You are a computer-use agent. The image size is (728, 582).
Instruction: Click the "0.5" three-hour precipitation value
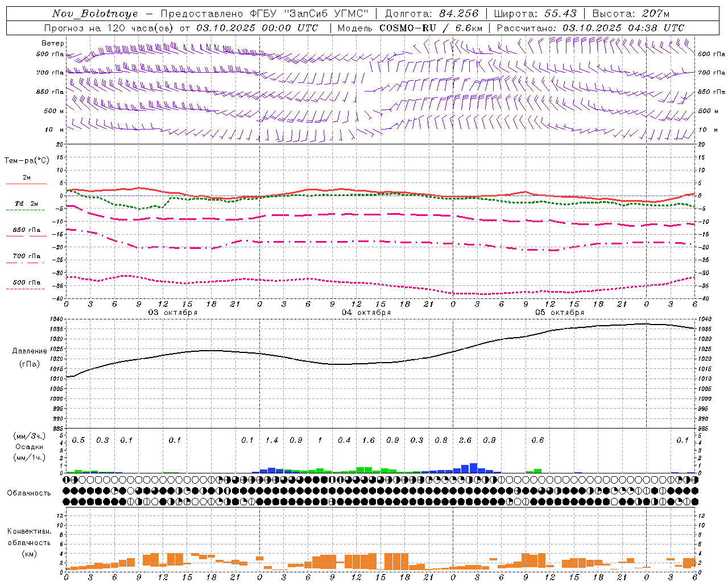point(78,440)
